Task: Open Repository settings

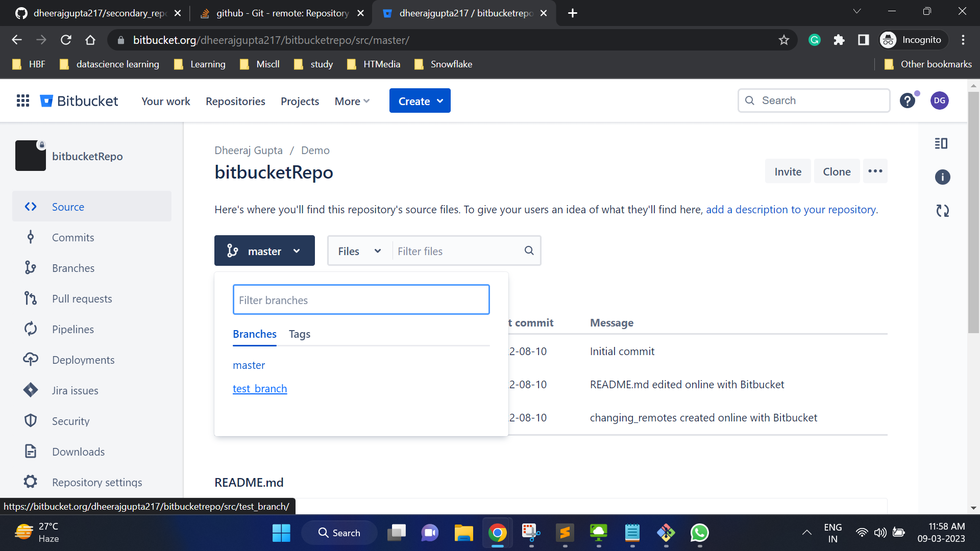Action: pos(97,482)
